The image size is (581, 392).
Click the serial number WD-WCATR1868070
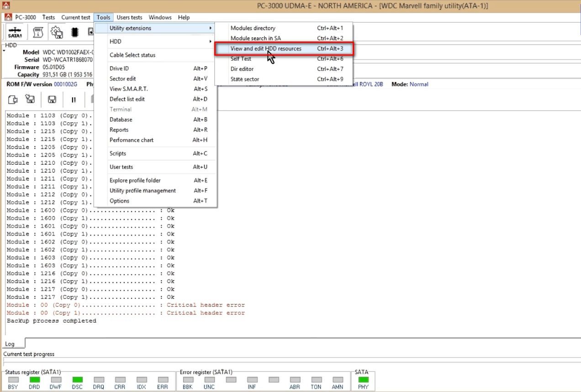(x=68, y=60)
